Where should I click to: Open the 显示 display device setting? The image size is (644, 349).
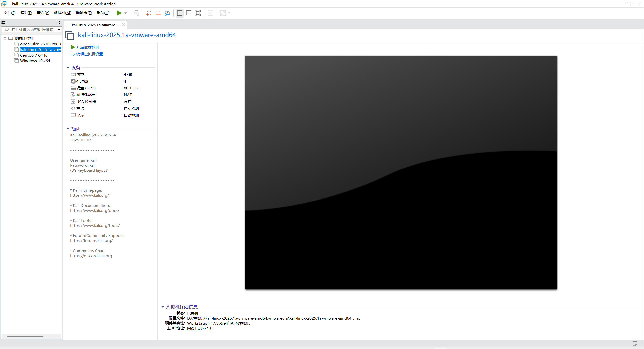(x=80, y=115)
